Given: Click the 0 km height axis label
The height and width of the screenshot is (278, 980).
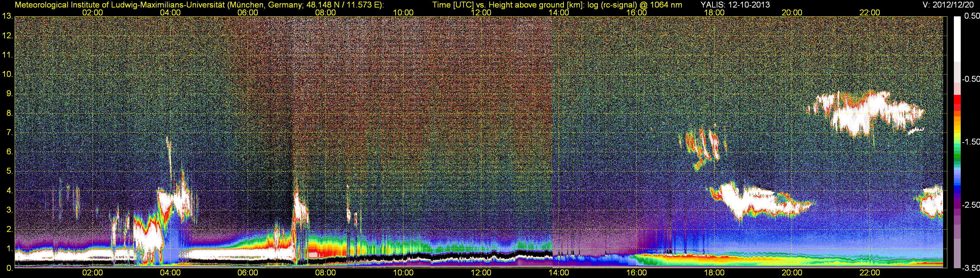Looking at the screenshot, I should click(x=9, y=268).
